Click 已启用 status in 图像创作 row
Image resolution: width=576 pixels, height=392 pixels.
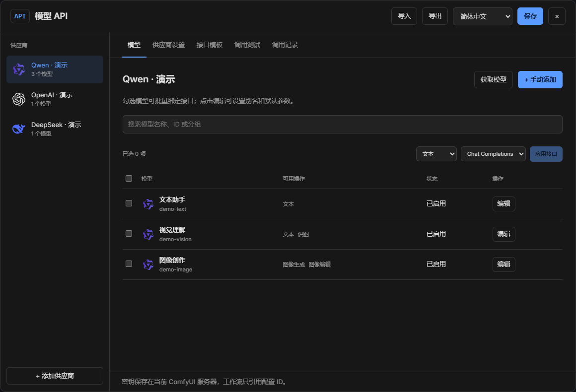[x=436, y=264]
